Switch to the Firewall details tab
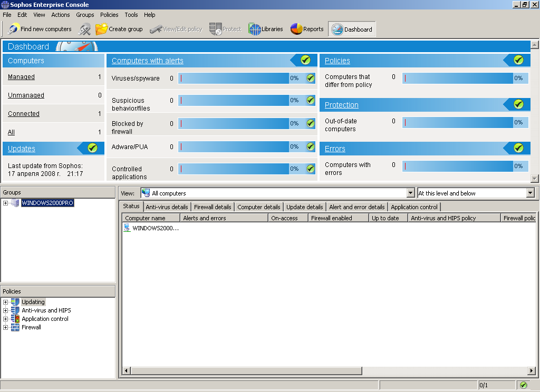Screen dimensions: 540x392 coord(213,207)
